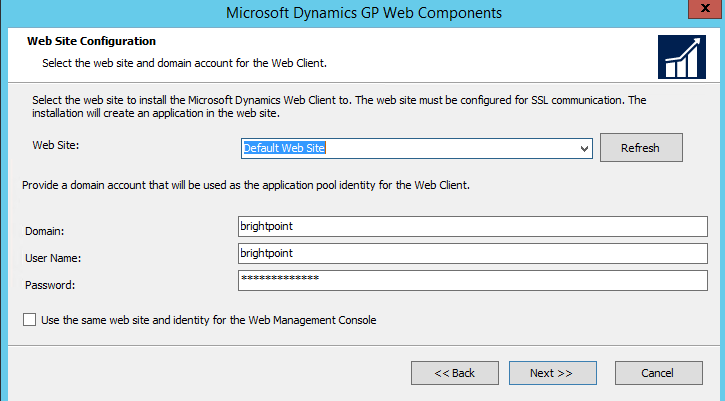The width and height of the screenshot is (725, 401).
Task: Focus the Domain input field
Action: point(472,227)
